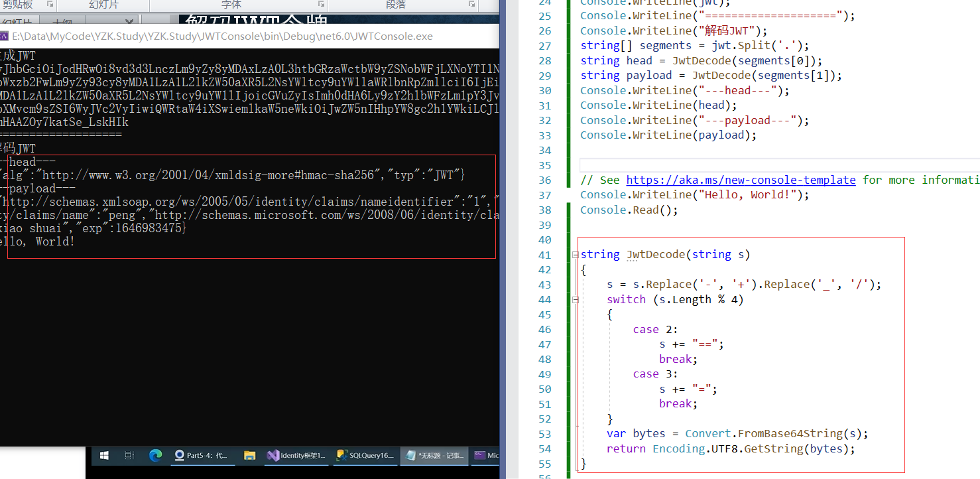Click the 'string JwtDecode(string s)' signature

[665, 255]
